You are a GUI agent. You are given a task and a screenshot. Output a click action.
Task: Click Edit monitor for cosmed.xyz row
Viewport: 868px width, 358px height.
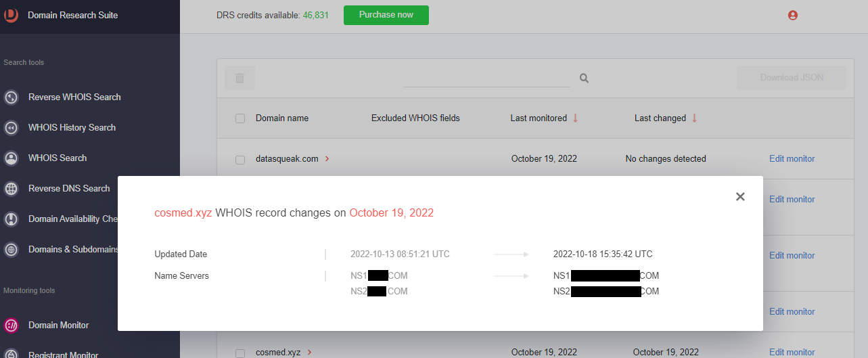[x=792, y=353]
